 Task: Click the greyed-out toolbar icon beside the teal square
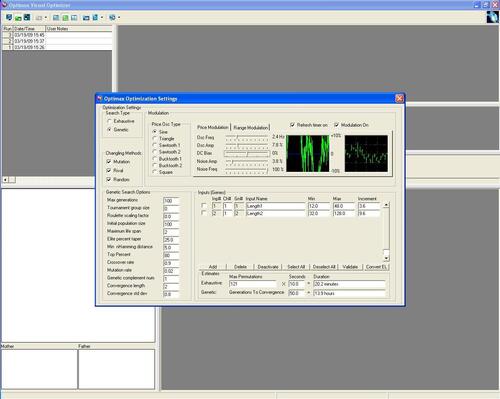coord(39,17)
